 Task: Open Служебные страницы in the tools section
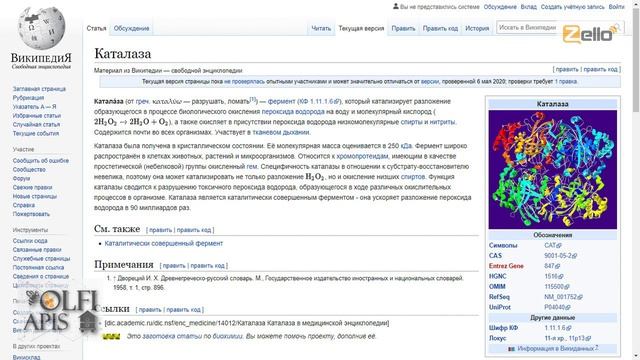41,259
